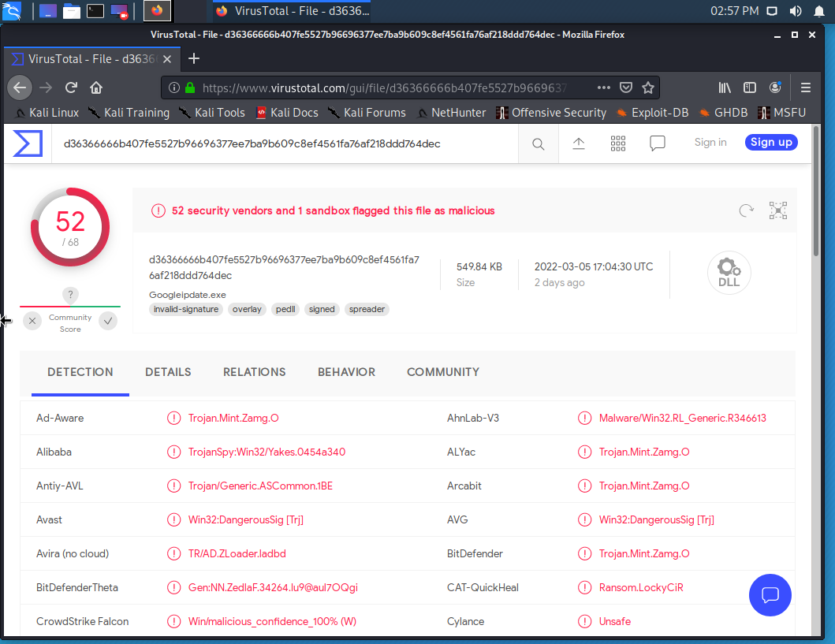
Task: Open Kali Docs bookmark
Action: coord(287,113)
